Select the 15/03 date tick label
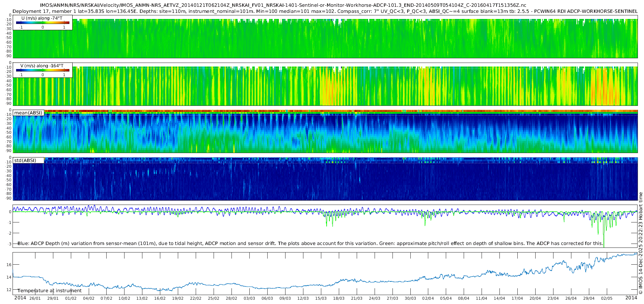The width and height of the screenshot is (644, 304). coord(321,299)
